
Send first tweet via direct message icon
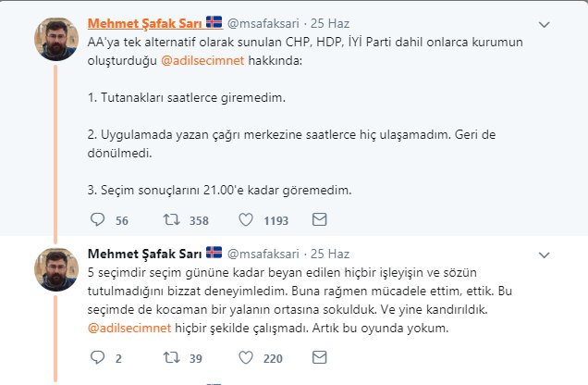tap(319, 220)
